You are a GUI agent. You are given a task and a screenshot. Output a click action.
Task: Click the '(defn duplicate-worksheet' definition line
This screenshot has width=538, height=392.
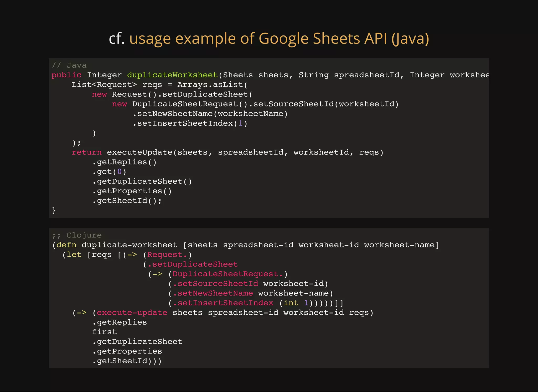(246, 245)
